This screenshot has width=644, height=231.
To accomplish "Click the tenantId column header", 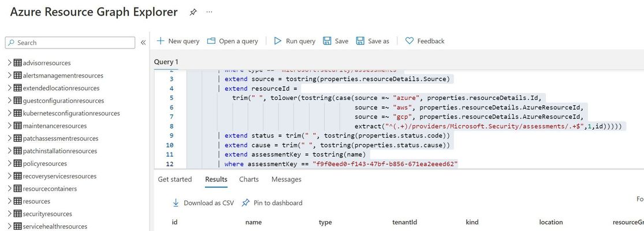I will coord(404,222).
